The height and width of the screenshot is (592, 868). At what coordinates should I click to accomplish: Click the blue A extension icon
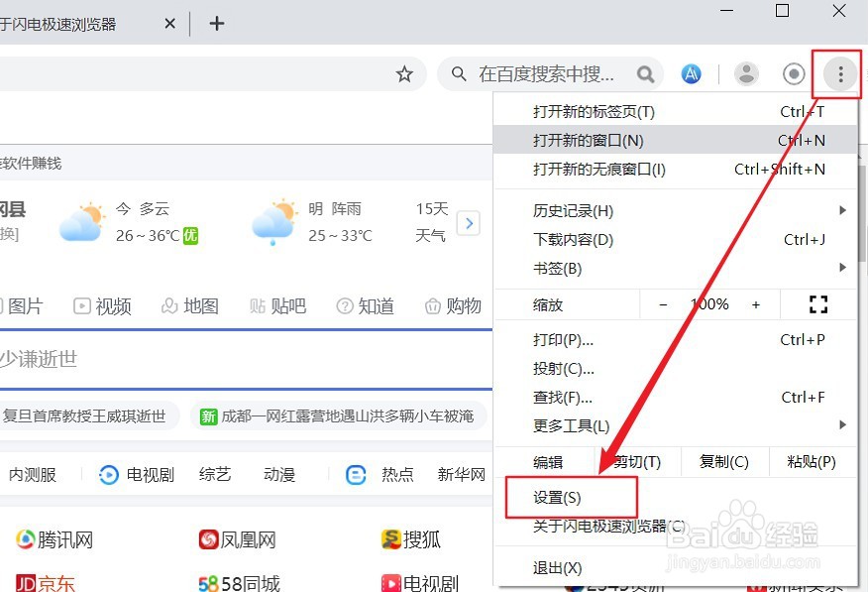click(x=691, y=73)
